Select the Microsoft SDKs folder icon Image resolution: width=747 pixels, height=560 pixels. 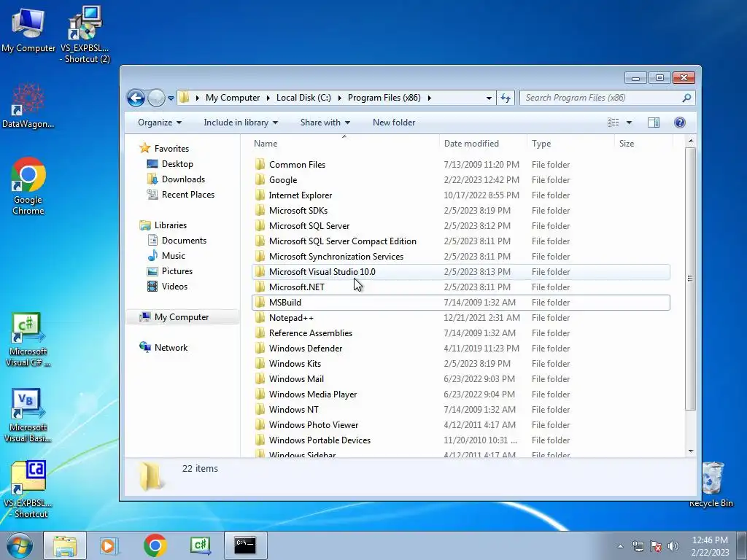(260, 210)
